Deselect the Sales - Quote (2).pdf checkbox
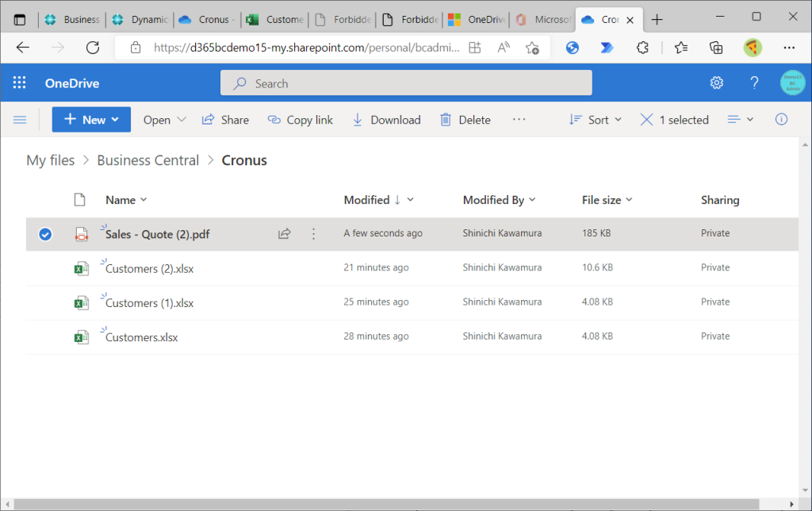The height and width of the screenshot is (511, 812). tap(45, 234)
